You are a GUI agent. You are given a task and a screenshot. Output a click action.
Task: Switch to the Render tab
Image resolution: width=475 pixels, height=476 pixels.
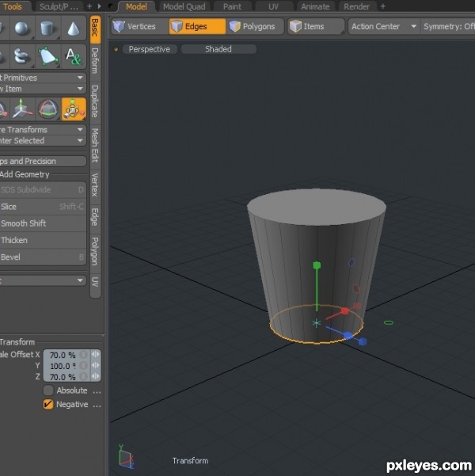(x=356, y=6)
